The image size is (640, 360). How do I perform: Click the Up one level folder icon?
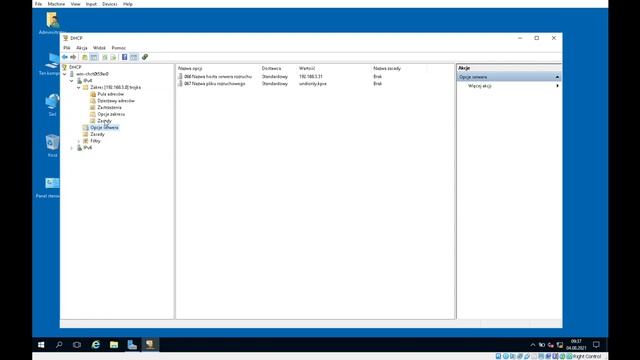click(x=85, y=57)
